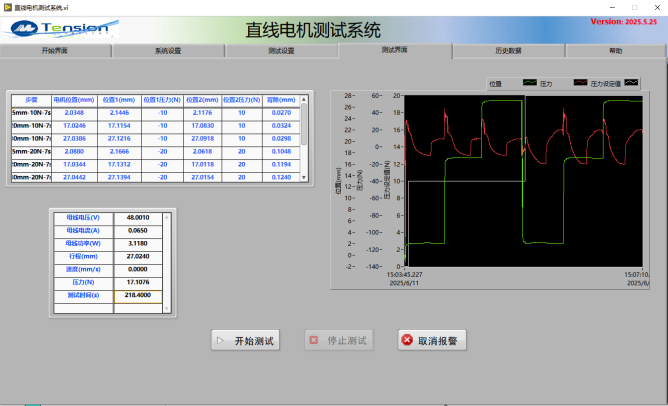Select the 测试界面 tab
The image size is (668, 406).
pos(395,49)
